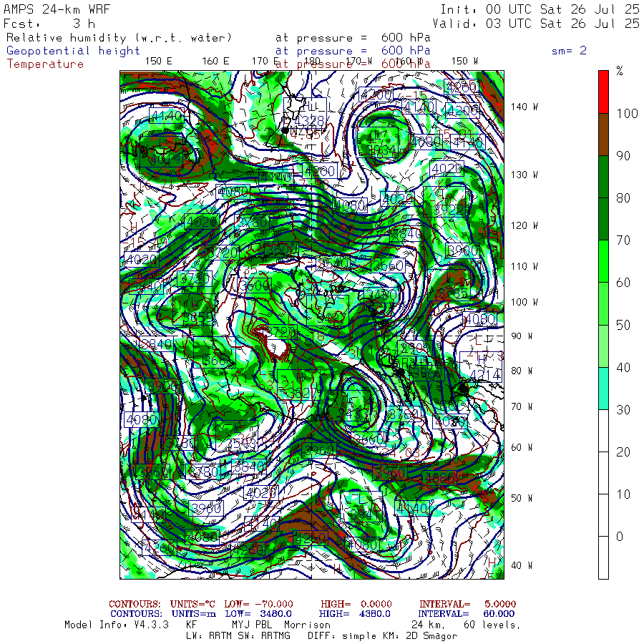The image size is (644, 644).
Task: Click the colorbar tick label '100'
Action: tap(627, 114)
